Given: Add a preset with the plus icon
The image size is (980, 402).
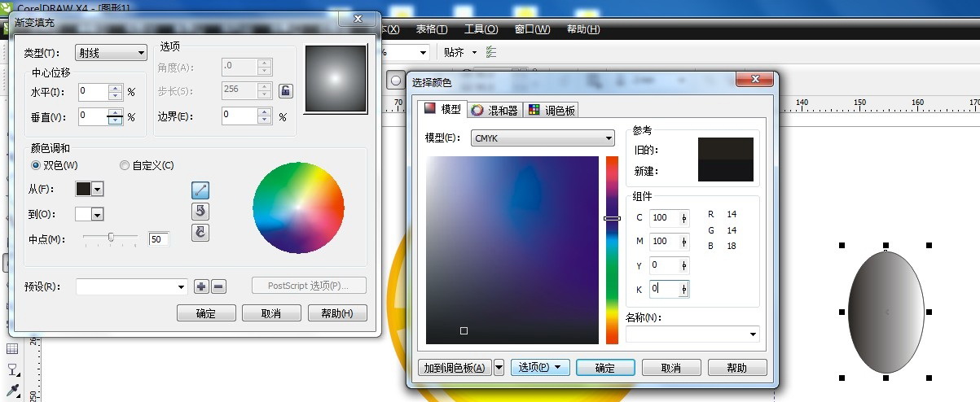Looking at the screenshot, I should 202,286.
